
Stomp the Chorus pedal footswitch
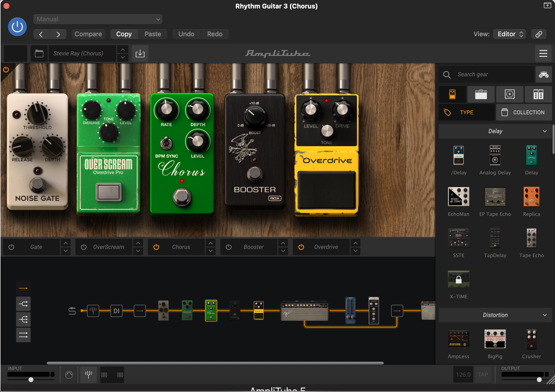point(182,197)
